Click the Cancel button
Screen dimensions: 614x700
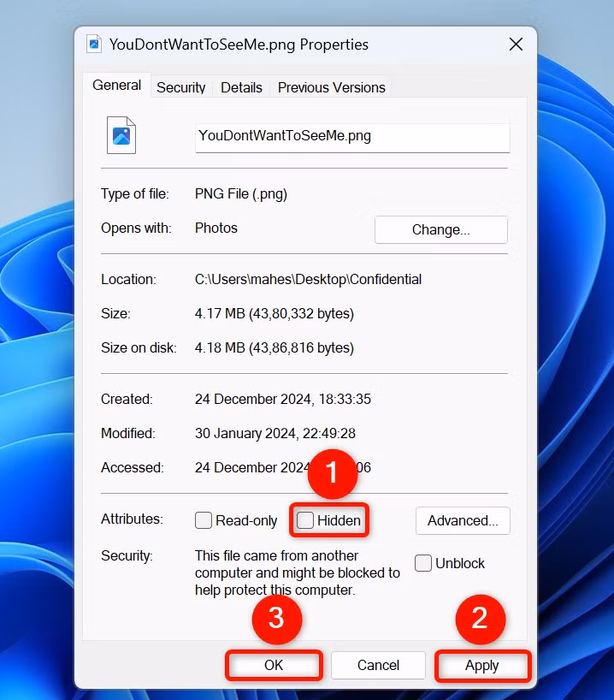[x=378, y=665]
